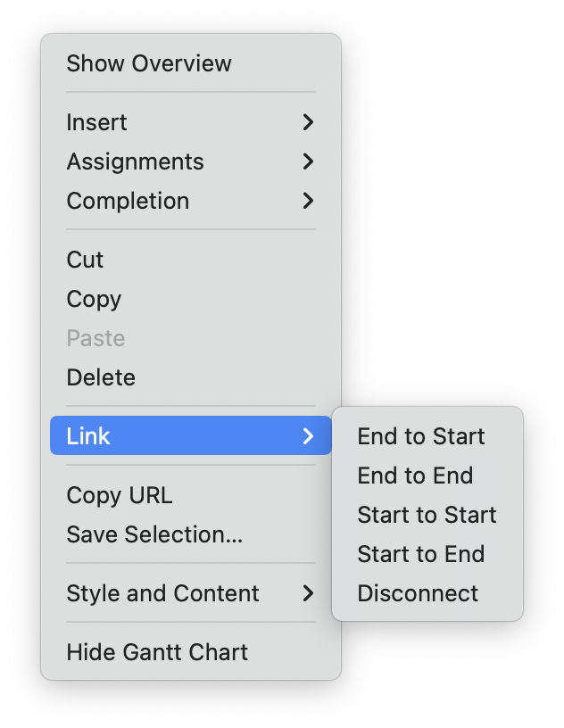Create an End to Start link
564x728 pixels.
pos(420,436)
